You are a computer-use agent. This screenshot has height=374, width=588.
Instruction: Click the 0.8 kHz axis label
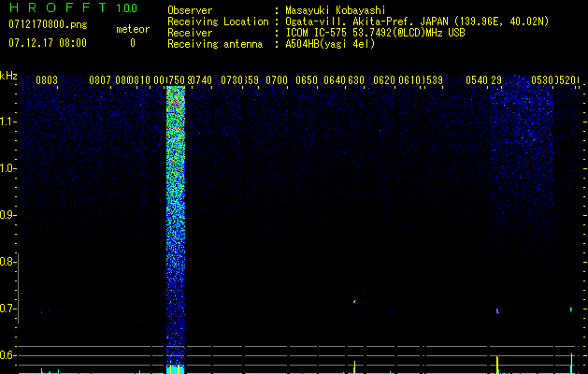pyautogui.click(x=7, y=262)
